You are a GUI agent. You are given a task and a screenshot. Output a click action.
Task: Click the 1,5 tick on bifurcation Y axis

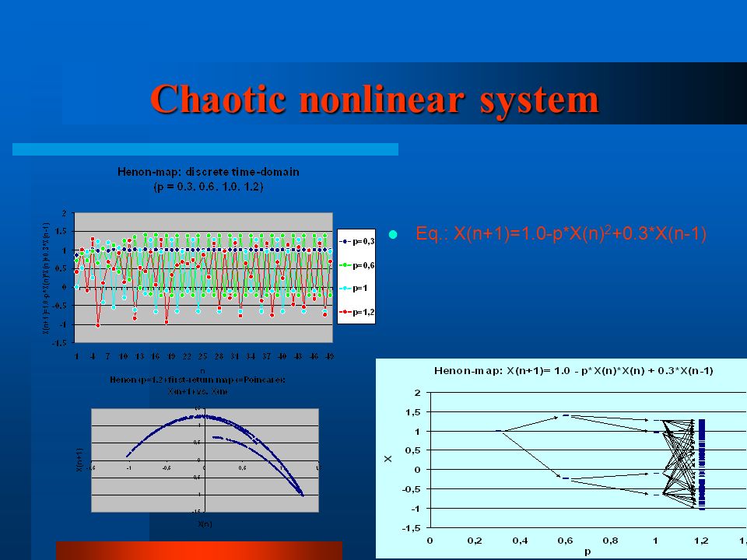[x=413, y=412]
